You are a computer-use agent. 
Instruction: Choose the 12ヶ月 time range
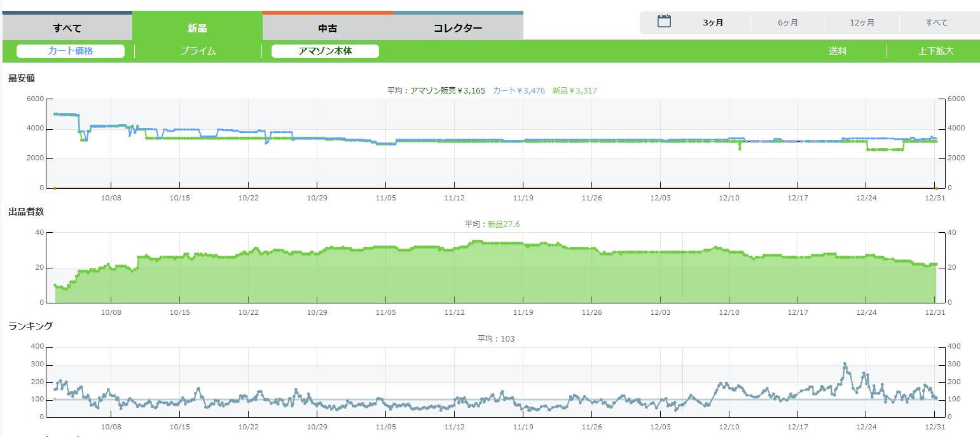[x=862, y=23]
